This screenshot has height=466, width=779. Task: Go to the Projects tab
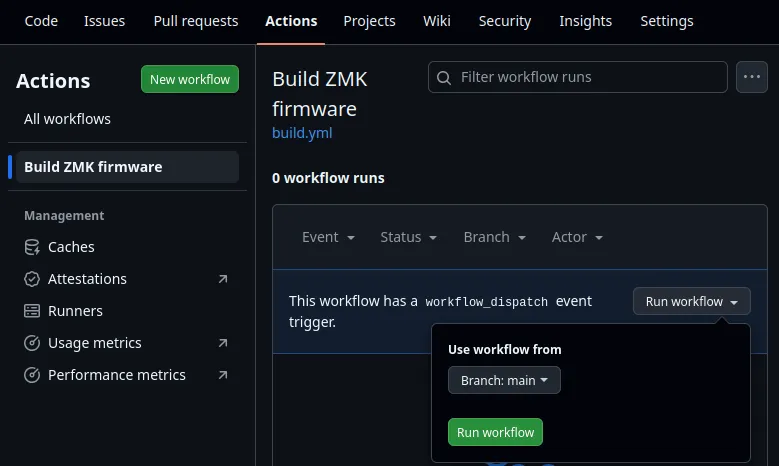pyautogui.click(x=369, y=21)
